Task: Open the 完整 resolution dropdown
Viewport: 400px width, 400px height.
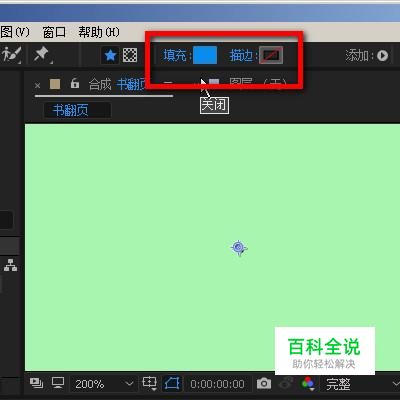Action: tap(361, 384)
